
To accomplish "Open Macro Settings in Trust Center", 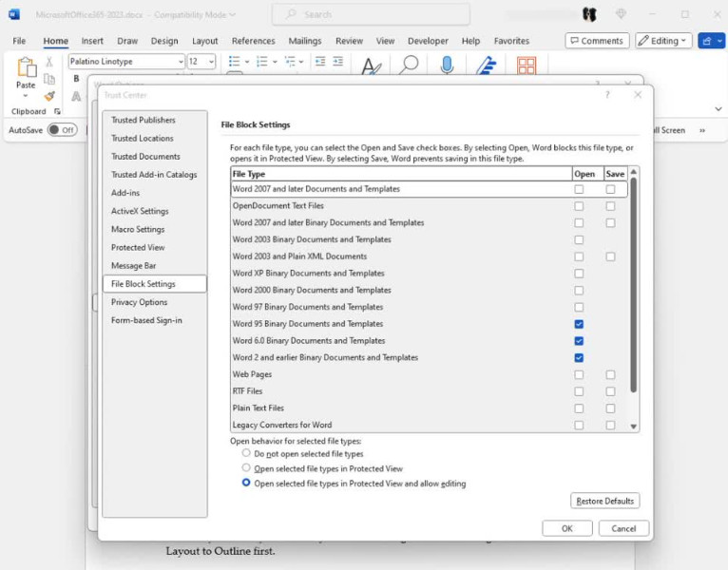I will coord(138,229).
